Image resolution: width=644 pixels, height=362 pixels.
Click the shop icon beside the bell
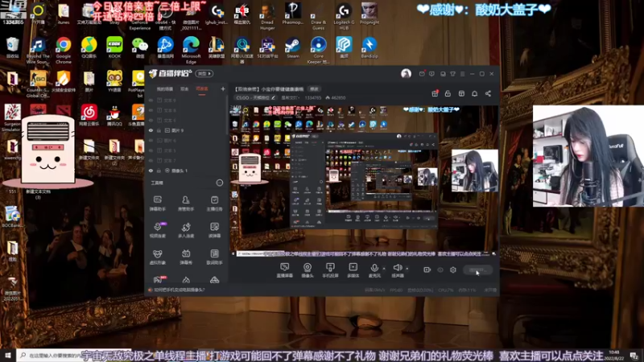[x=461, y=93]
